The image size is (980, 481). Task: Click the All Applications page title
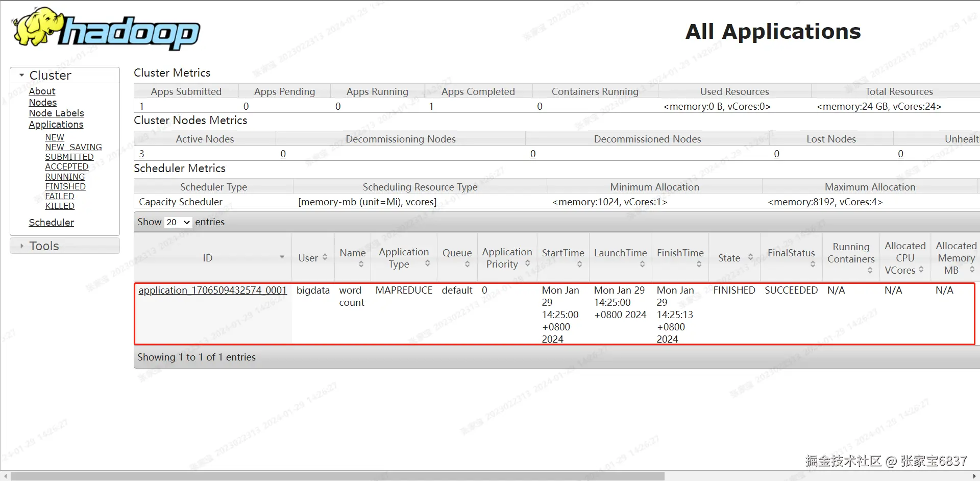tap(773, 31)
